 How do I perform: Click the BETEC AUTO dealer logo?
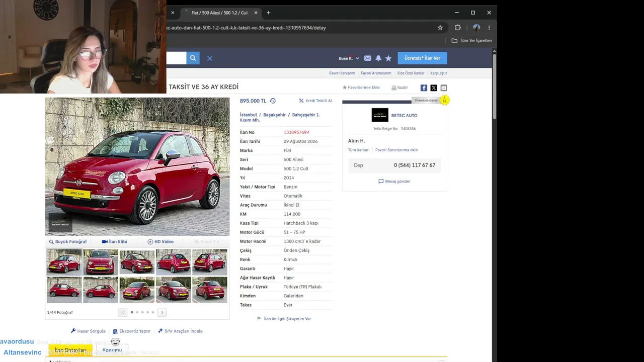(380, 115)
